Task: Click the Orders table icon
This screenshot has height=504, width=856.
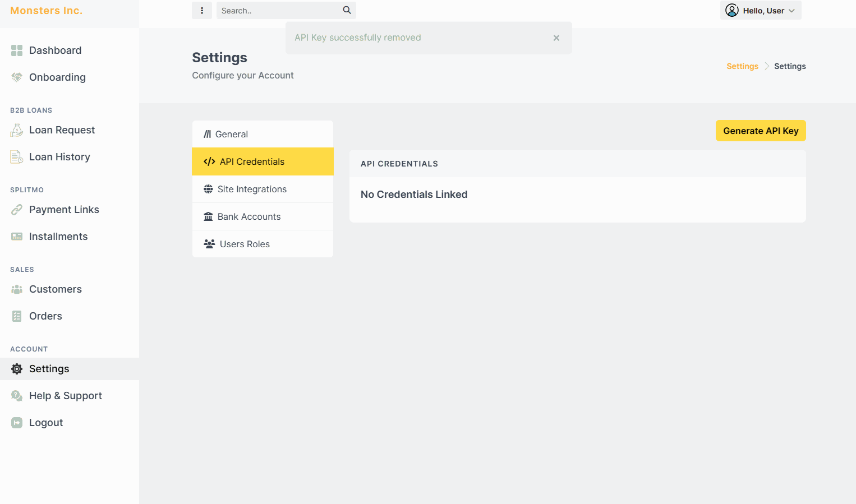Action: click(x=17, y=316)
